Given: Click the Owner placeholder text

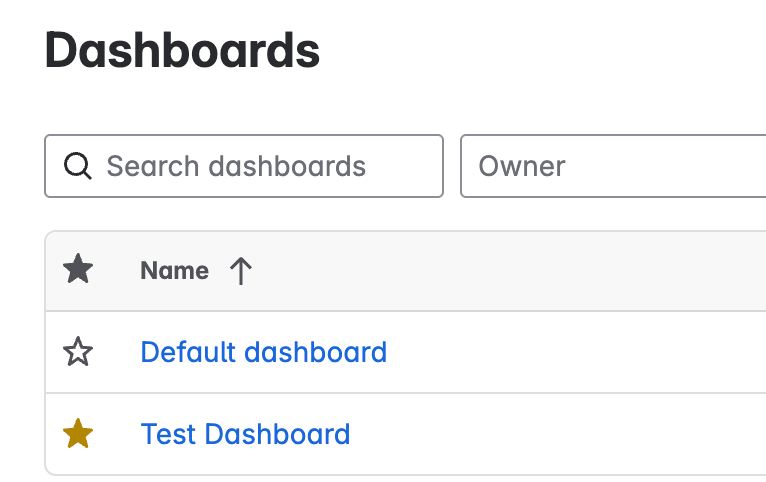Looking at the screenshot, I should click(522, 166).
